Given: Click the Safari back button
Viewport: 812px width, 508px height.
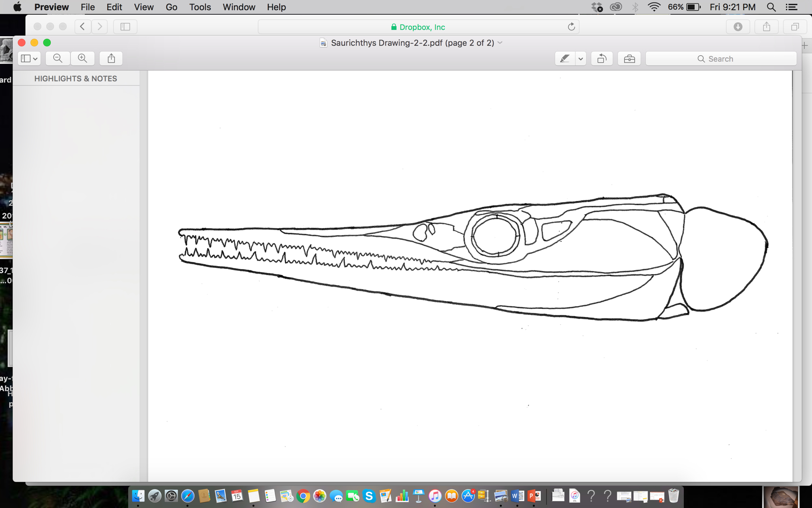Looking at the screenshot, I should [82, 27].
